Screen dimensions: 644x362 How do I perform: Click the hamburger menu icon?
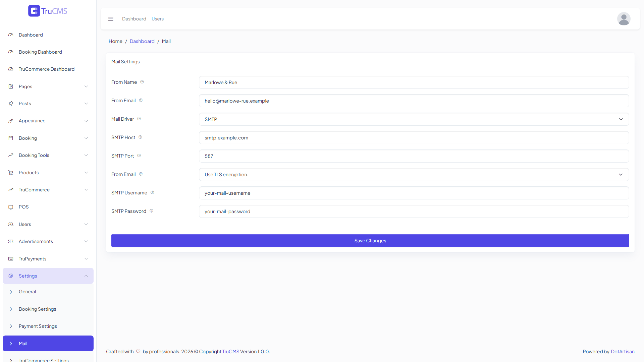click(111, 19)
